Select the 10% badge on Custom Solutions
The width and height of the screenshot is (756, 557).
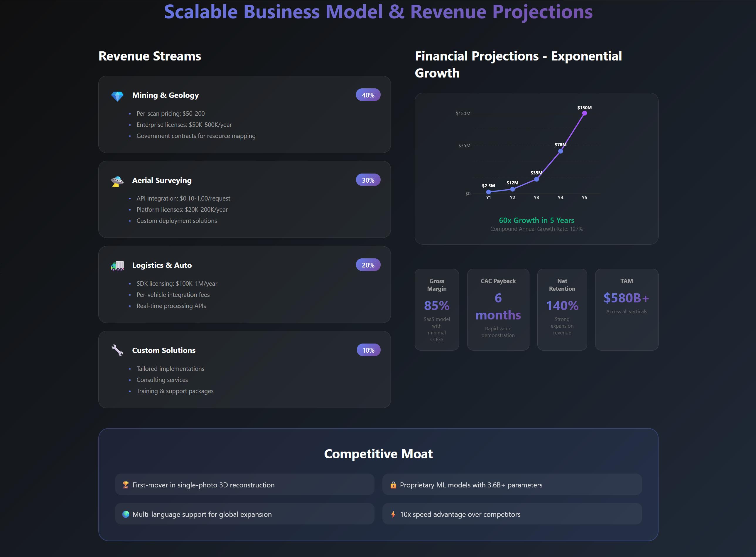pyautogui.click(x=368, y=350)
